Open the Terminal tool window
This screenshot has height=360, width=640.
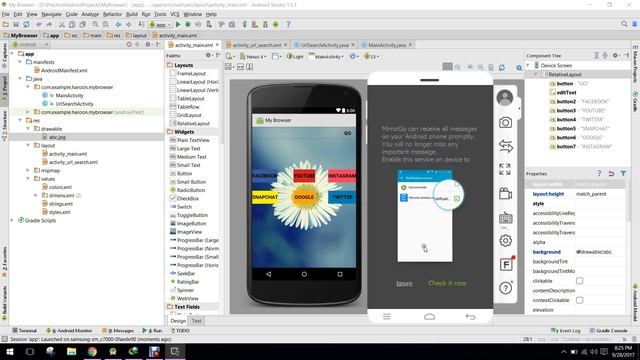click(x=24, y=331)
